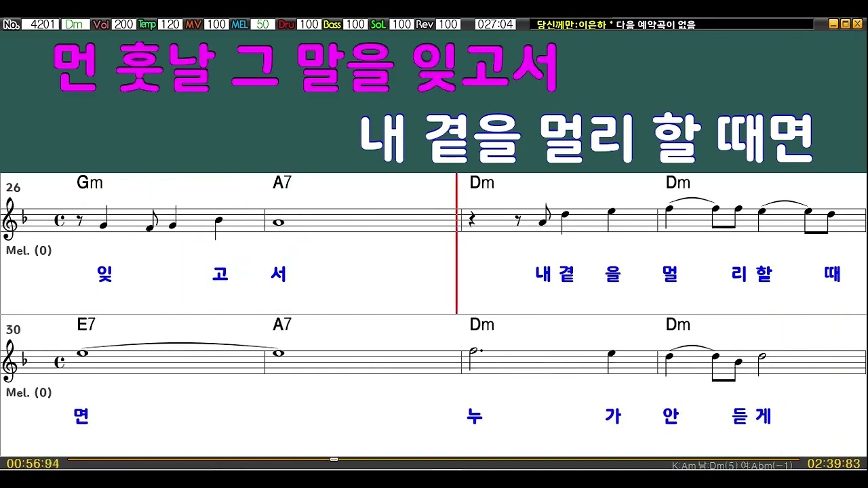Click the Mel. (0) label under measure 26

click(x=29, y=251)
